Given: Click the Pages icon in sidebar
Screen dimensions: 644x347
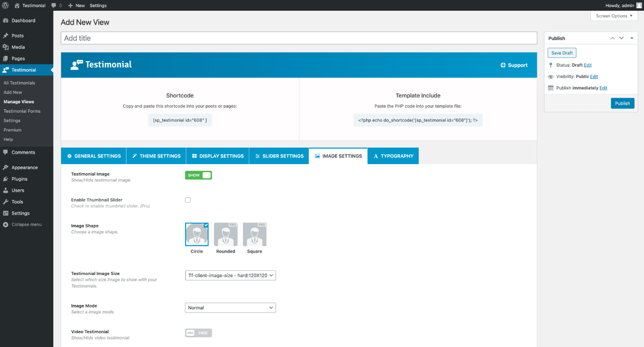Looking at the screenshot, I should click(x=6, y=59).
